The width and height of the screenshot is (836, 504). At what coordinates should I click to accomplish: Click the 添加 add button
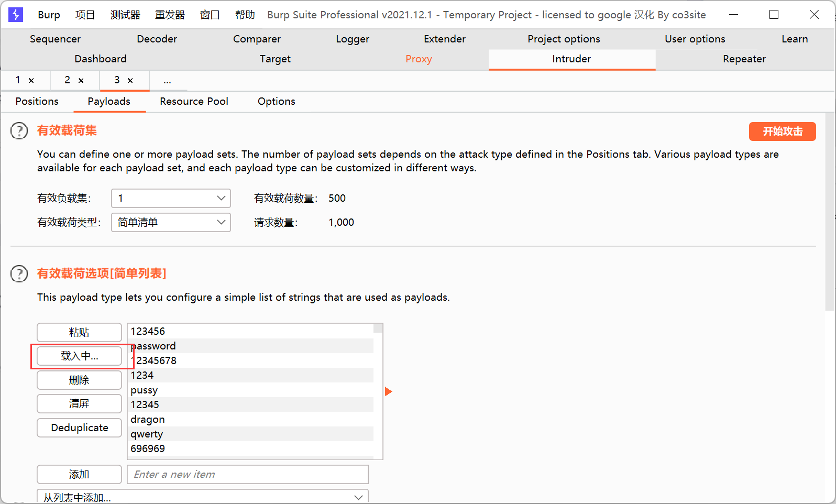[79, 474]
